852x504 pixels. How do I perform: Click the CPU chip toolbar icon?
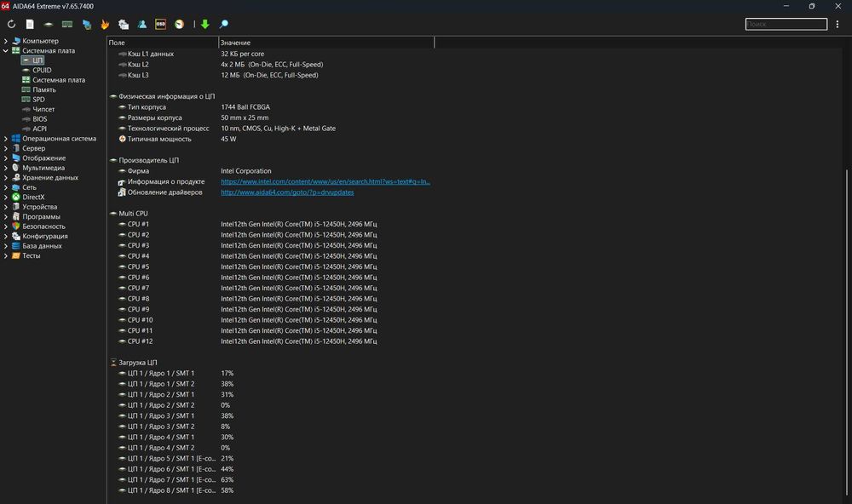(49, 25)
